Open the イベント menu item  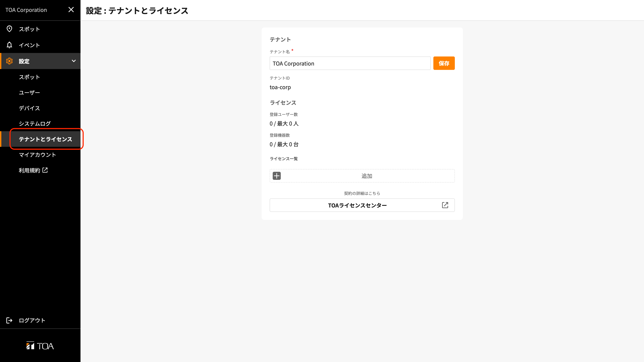[40, 45]
